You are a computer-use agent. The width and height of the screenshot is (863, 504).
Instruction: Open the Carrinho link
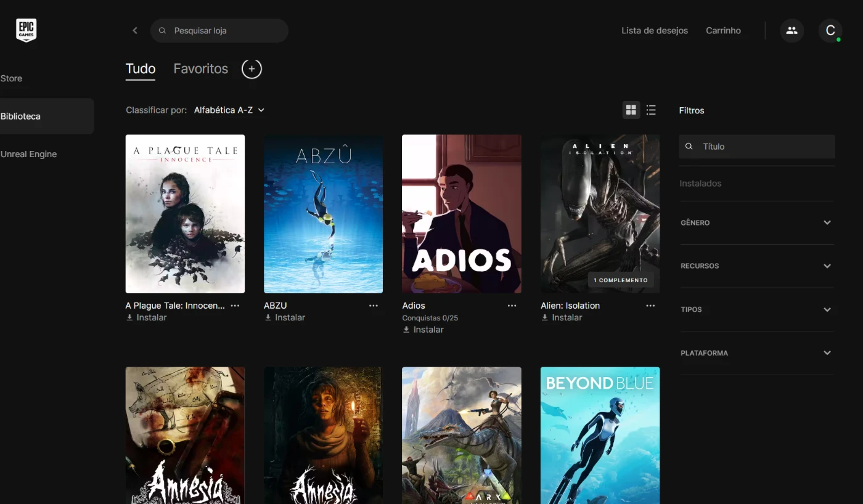point(723,30)
